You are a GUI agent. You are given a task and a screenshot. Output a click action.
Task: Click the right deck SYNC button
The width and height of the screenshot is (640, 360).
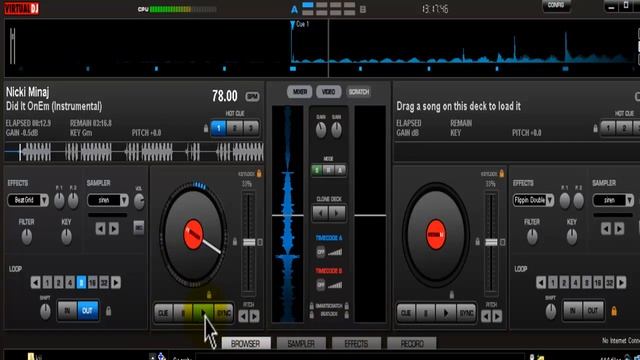tap(466, 313)
